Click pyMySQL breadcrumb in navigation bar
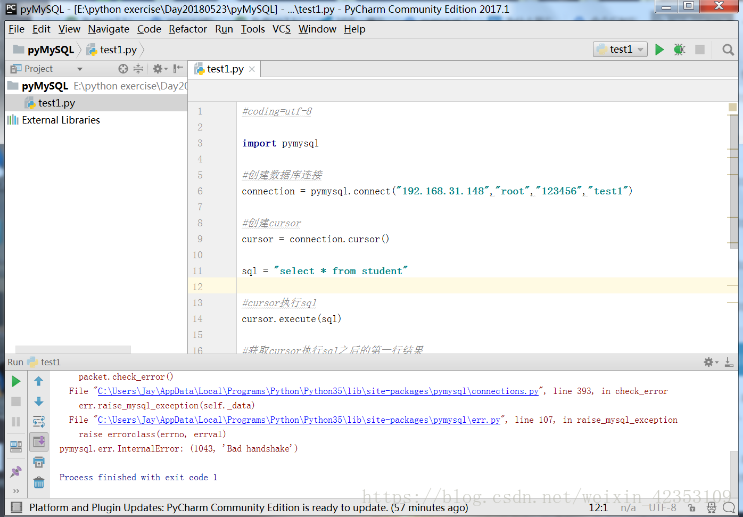 tap(44, 49)
